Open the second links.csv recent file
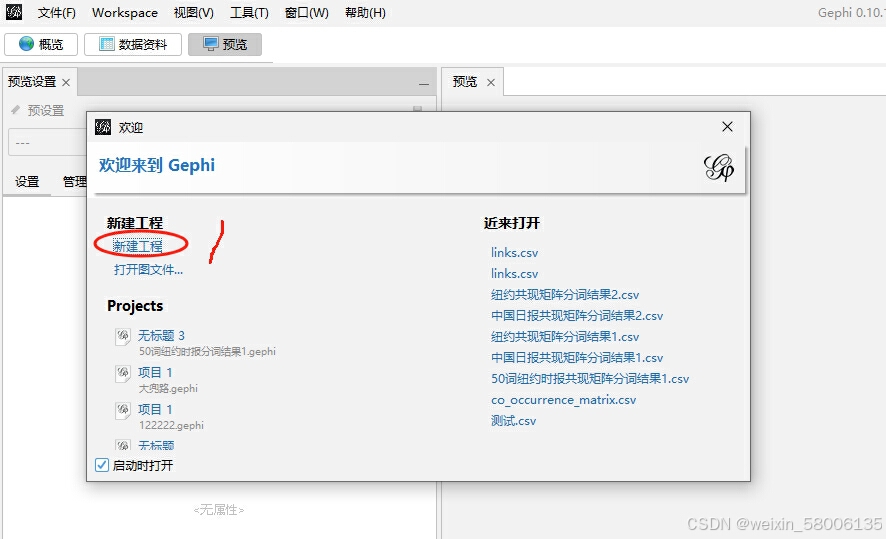 point(514,273)
